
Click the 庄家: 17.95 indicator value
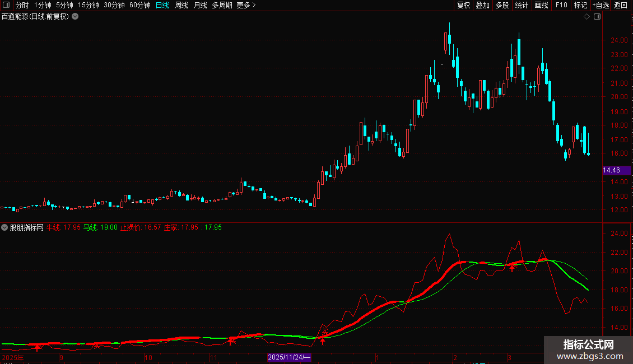point(181,227)
